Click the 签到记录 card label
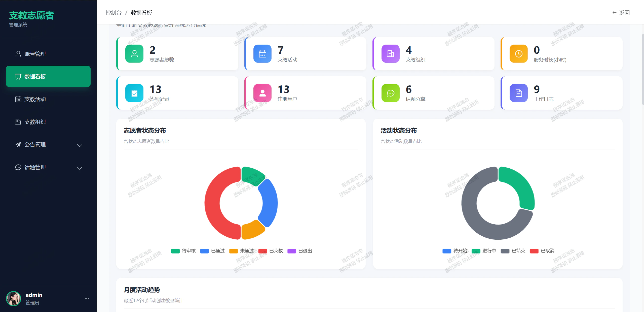Screen dimensions: 644x312 [159, 99]
